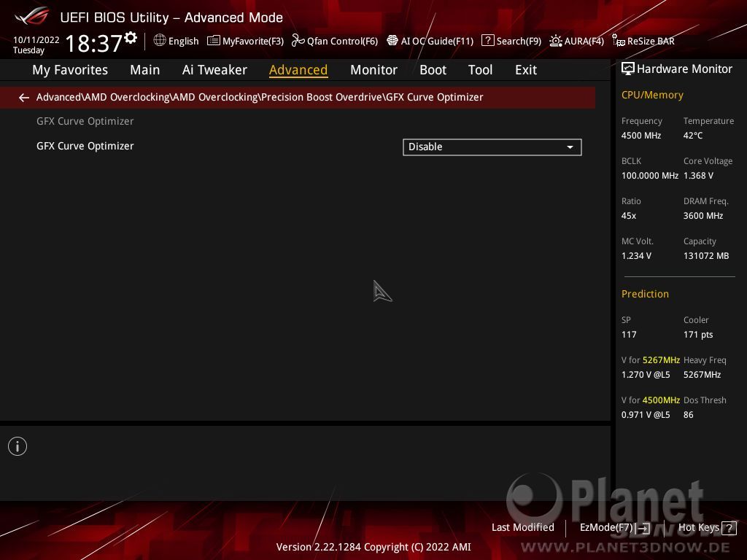The image size is (747, 560).
Task: Click the AURA lighting icon
Action: (555, 41)
